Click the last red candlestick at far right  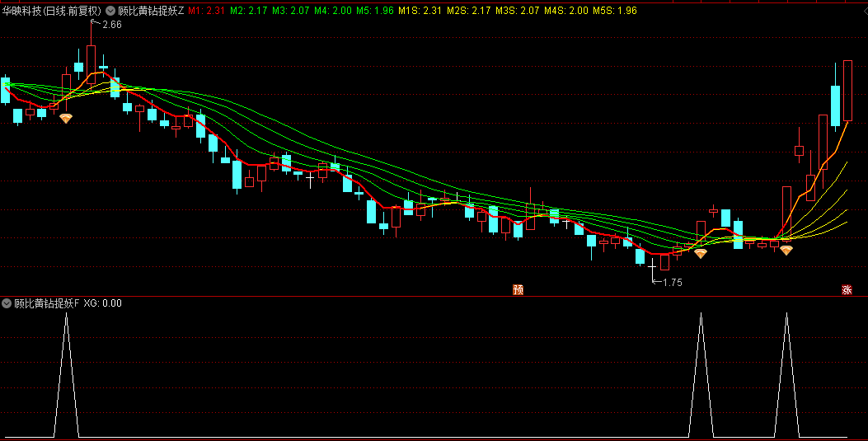pyautogui.click(x=847, y=91)
